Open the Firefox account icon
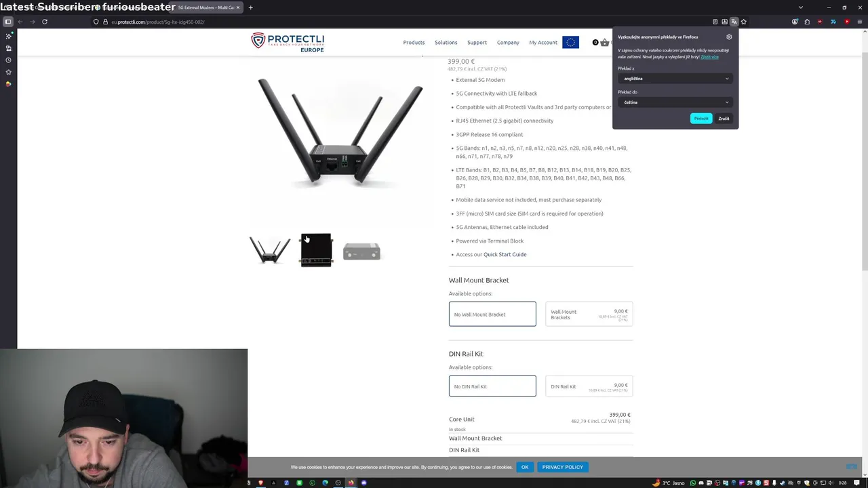The height and width of the screenshot is (488, 868). pyautogui.click(x=795, y=22)
